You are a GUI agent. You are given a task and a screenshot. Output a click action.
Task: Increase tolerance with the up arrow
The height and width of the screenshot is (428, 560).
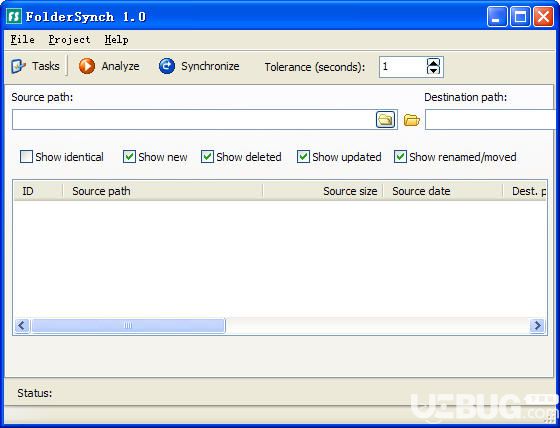(433, 63)
